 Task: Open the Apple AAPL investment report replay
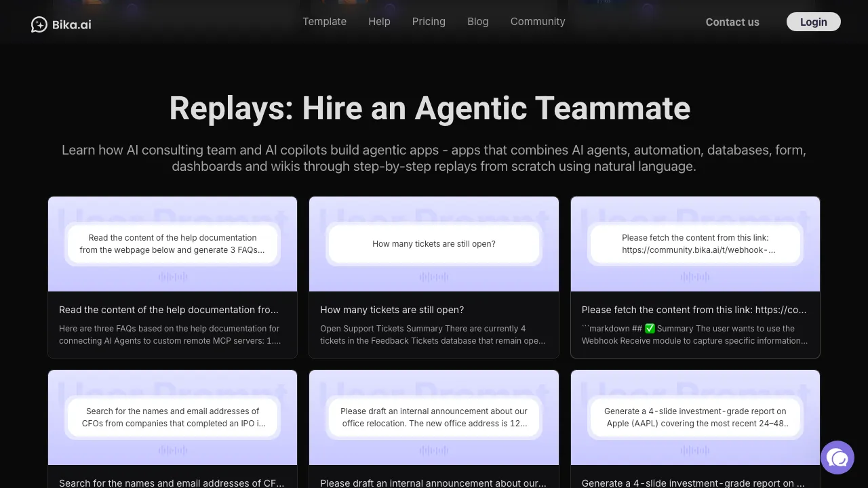pyautogui.click(x=695, y=418)
